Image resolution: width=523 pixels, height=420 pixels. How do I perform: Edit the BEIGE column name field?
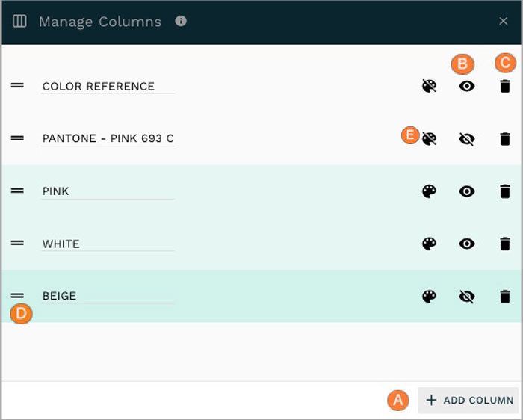click(x=108, y=296)
